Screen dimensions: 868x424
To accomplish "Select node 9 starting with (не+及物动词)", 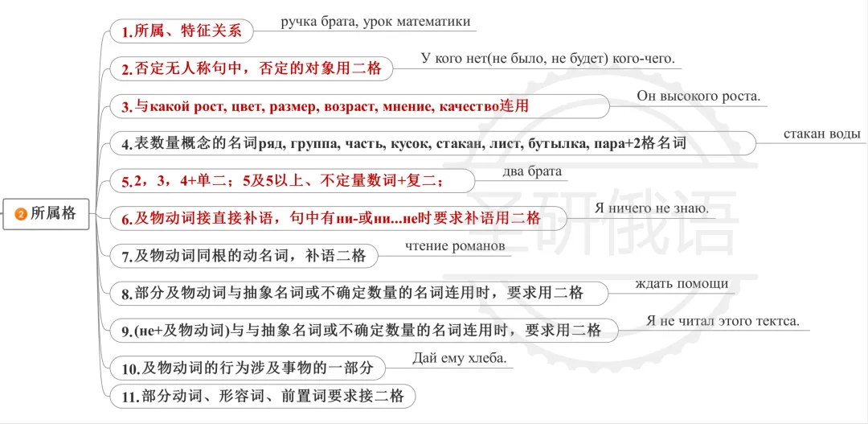I will pyautogui.click(x=365, y=331).
